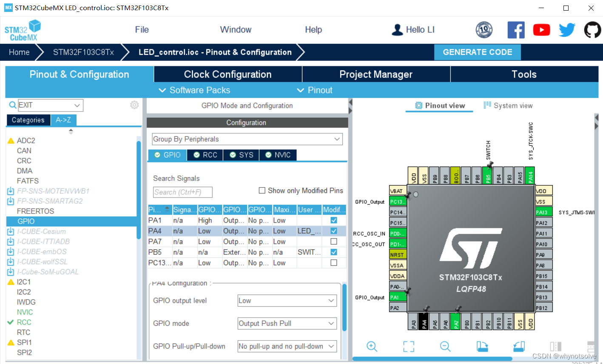603x364 pixels.
Task: Open the Facebook icon link
Action: (x=516, y=30)
